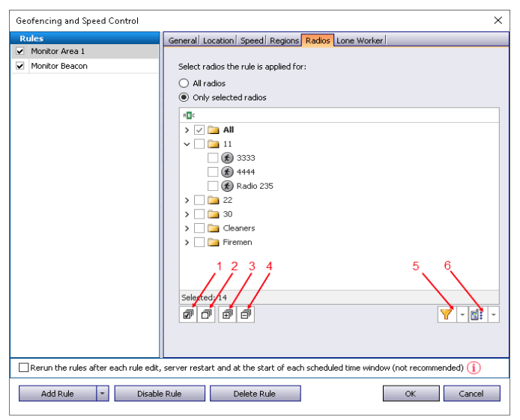520x420 pixels.
Task: Open the Speed tab
Action: point(252,40)
